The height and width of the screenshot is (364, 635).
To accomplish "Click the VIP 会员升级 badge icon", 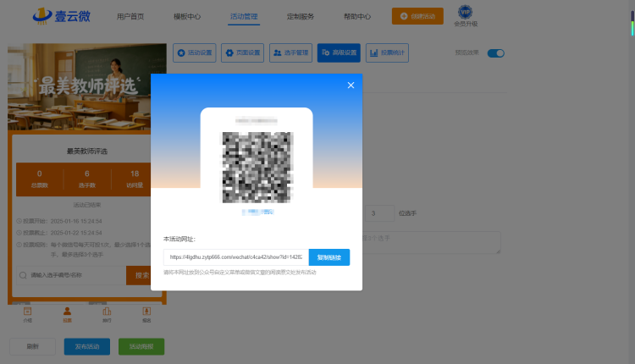I will tap(466, 12).
